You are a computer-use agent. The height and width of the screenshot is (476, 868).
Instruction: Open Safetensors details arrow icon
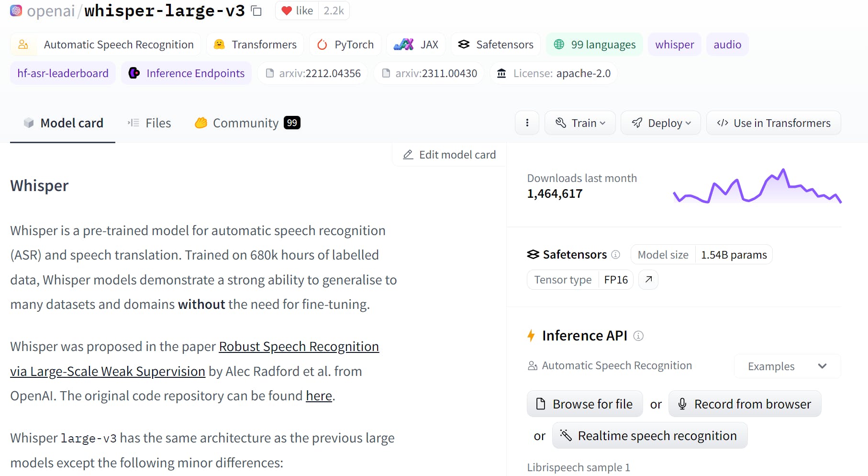[648, 280]
